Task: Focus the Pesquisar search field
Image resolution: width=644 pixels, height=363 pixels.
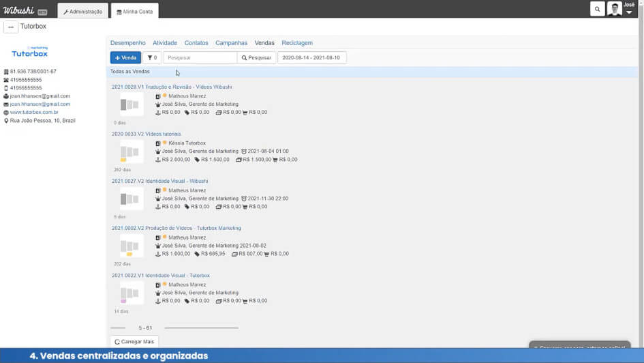Action: click(200, 57)
